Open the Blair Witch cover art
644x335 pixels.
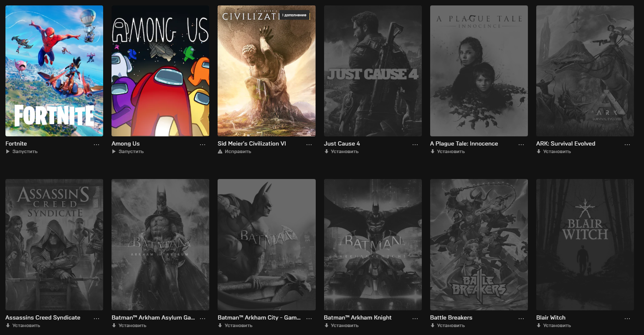point(585,245)
